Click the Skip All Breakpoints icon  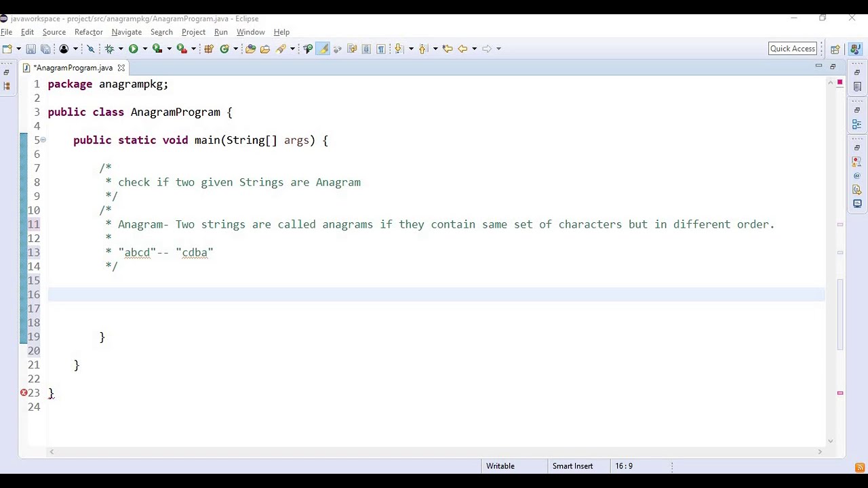(91, 49)
